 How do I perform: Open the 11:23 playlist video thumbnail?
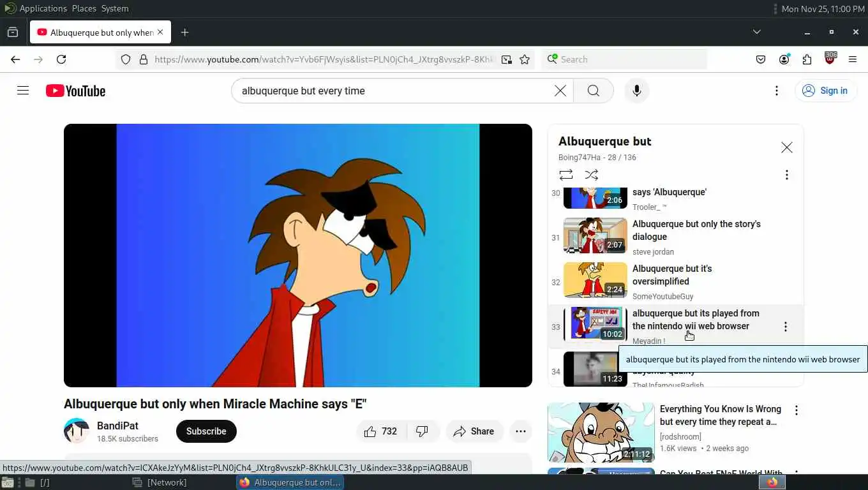(595, 369)
